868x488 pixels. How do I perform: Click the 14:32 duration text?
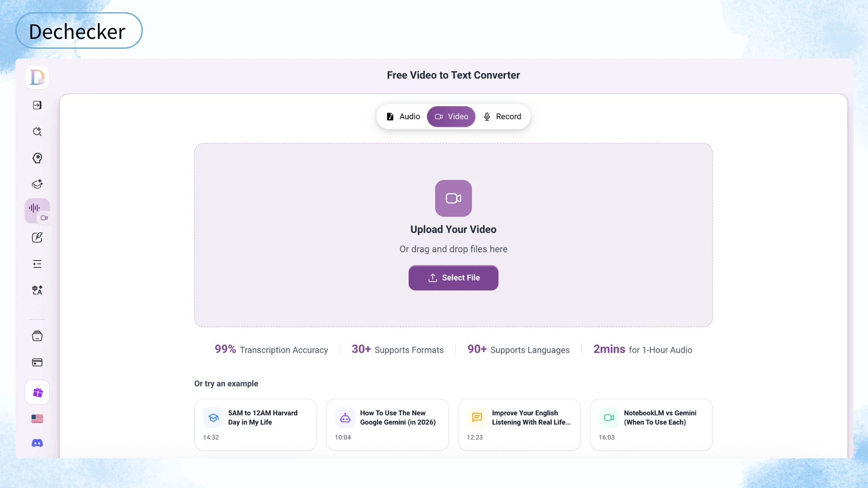click(211, 437)
